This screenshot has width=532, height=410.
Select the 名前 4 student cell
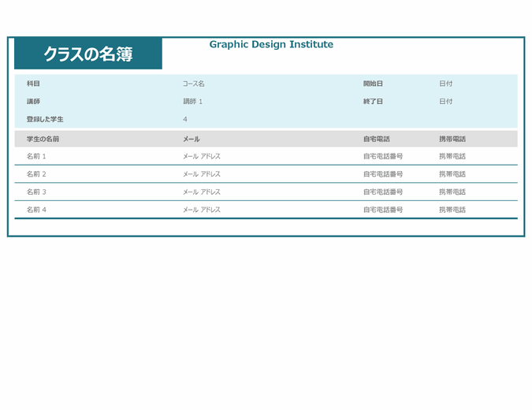coord(36,211)
